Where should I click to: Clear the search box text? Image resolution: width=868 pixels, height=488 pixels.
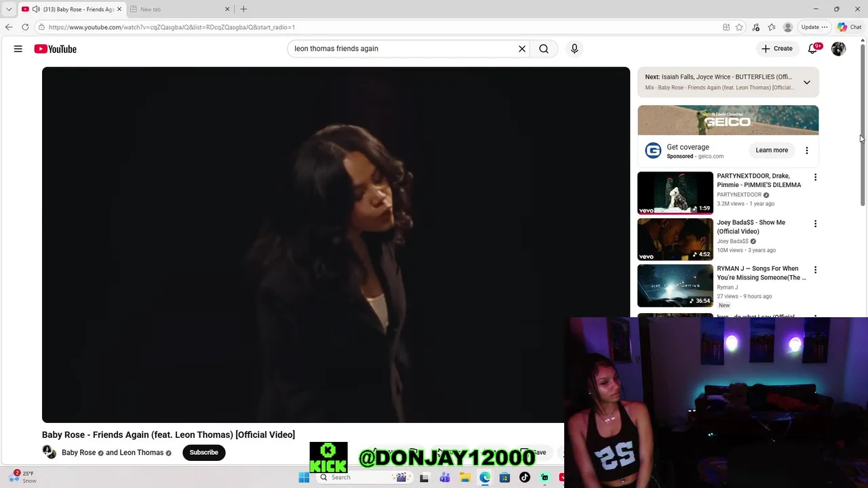522,49
